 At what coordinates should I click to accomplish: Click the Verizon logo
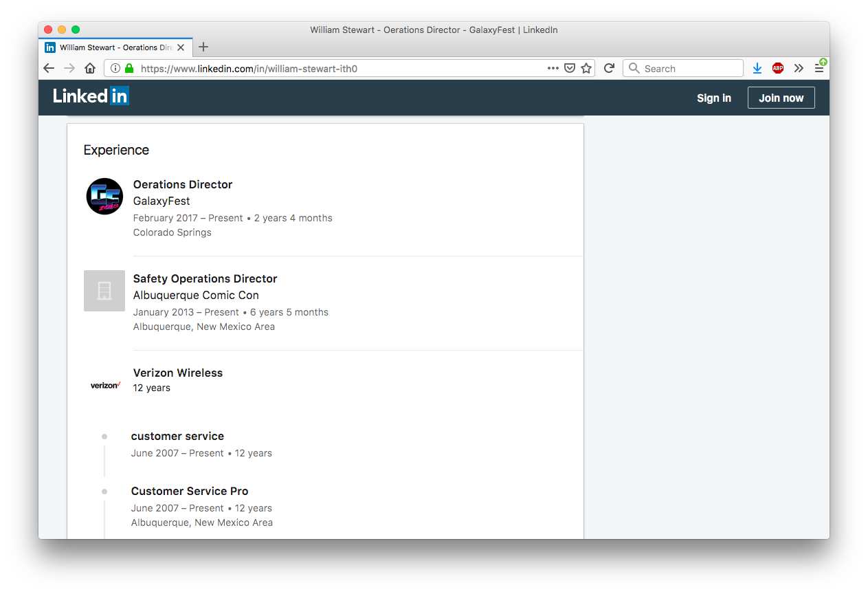[x=105, y=386]
